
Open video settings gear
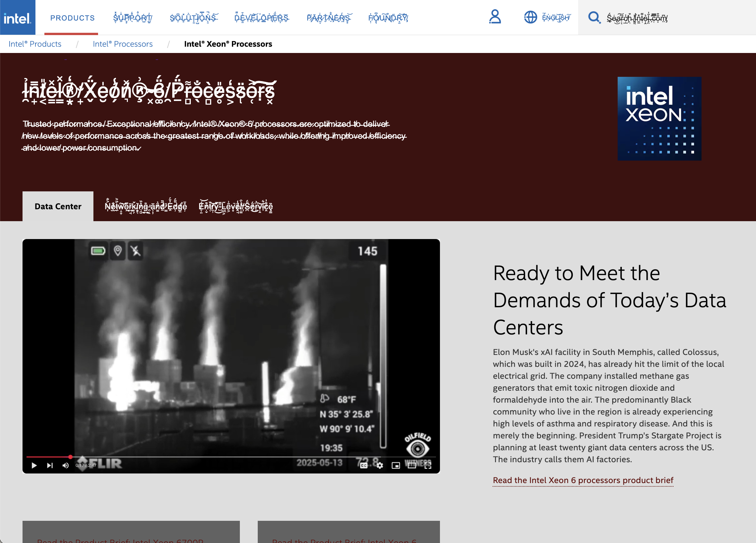(x=380, y=466)
